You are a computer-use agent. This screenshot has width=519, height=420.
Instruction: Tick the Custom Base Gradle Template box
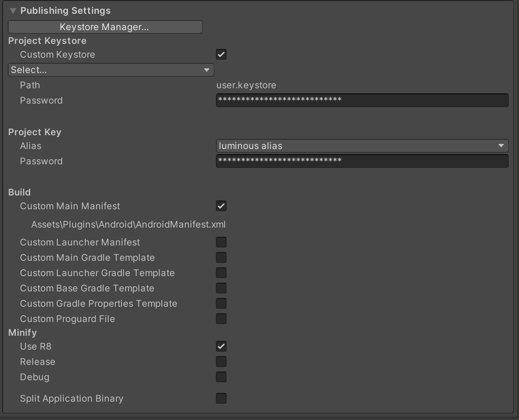click(x=221, y=288)
